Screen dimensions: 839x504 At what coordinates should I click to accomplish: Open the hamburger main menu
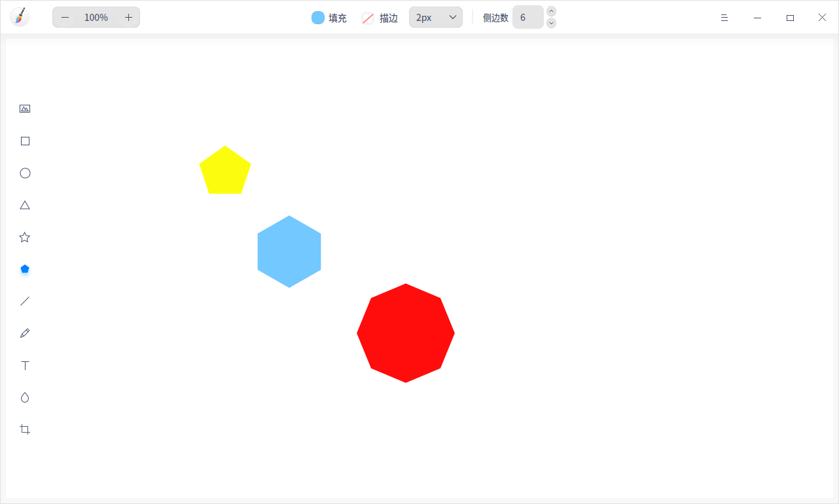pos(724,18)
